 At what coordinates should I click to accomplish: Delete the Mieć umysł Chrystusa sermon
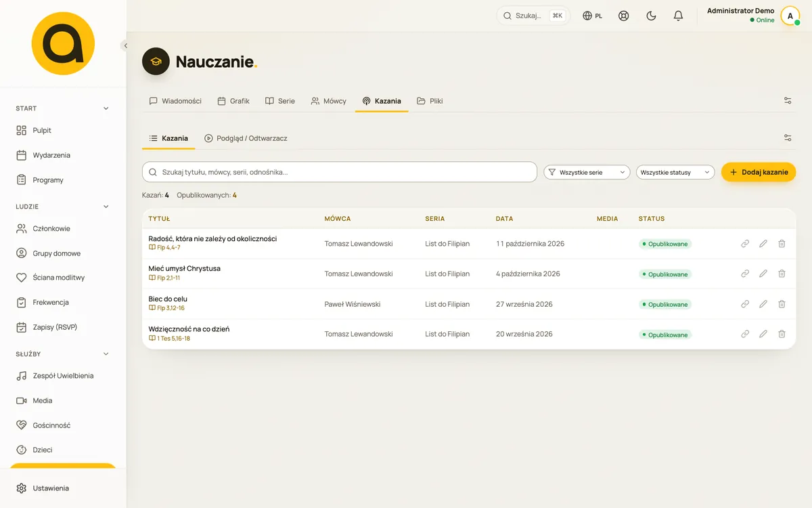(782, 274)
